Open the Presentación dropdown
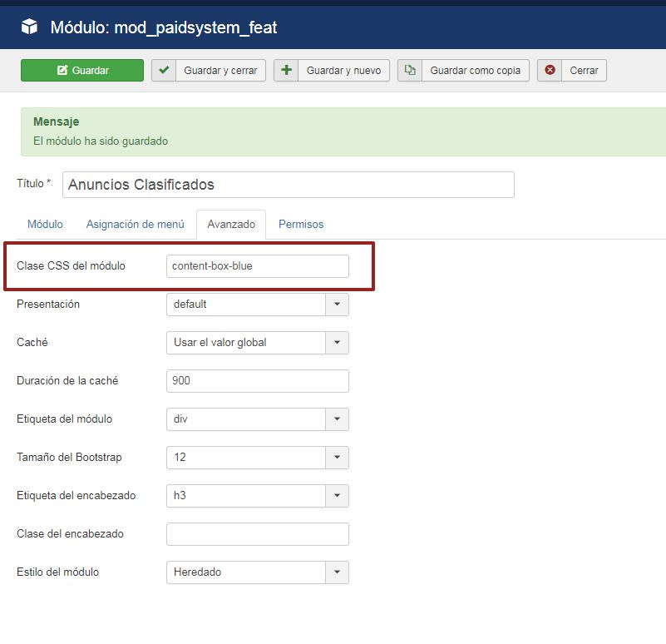The height and width of the screenshot is (644, 666). point(258,305)
